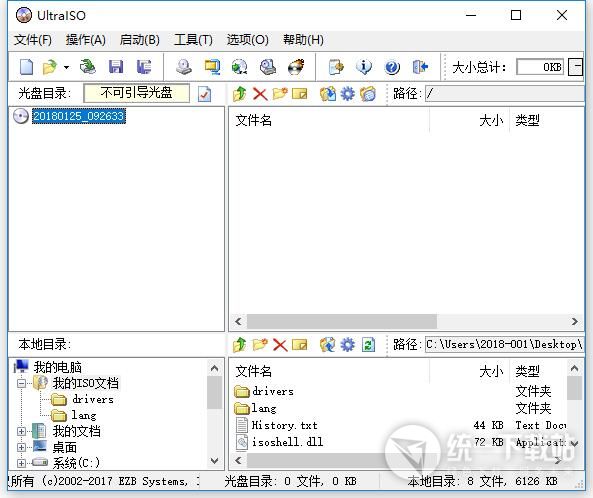
Task: Click the local pane Add to image icon
Action: coord(328,344)
